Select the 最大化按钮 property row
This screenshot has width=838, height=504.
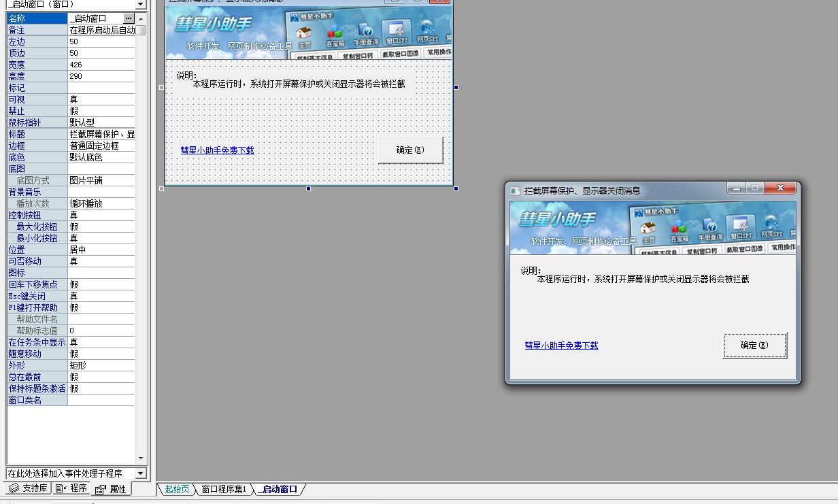(x=71, y=226)
